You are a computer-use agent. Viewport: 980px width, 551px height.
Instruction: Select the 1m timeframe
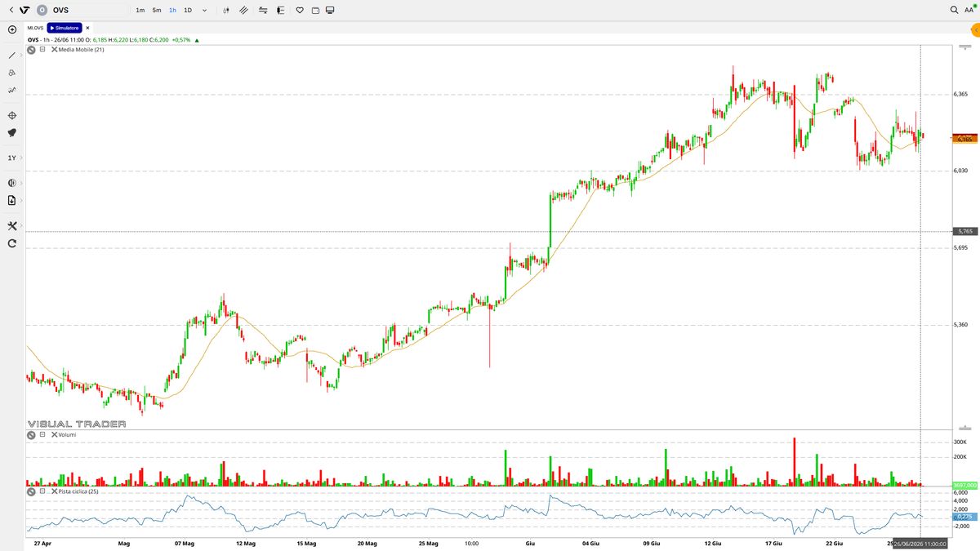pyautogui.click(x=140, y=10)
